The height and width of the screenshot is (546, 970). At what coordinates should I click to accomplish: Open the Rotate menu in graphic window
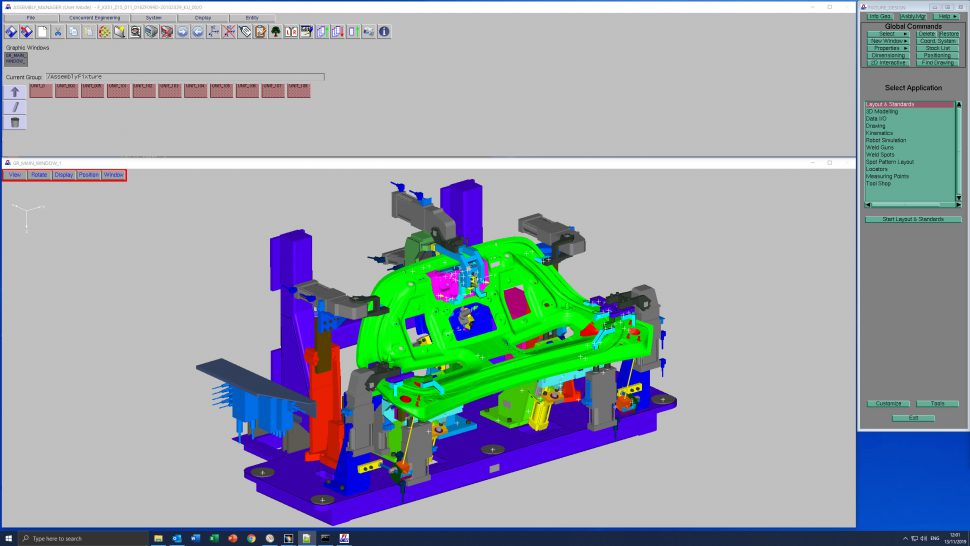[x=39, y=175]
